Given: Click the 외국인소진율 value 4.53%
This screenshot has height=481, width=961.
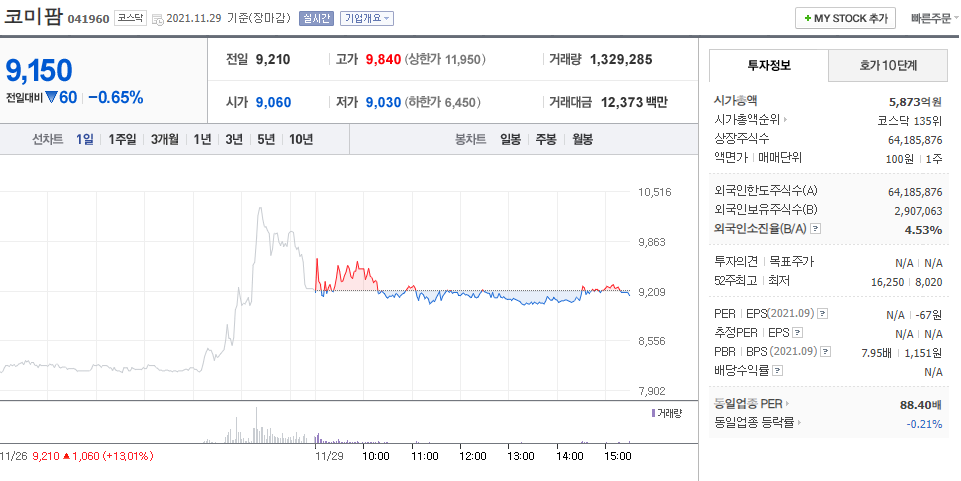Looking at the screenshot, I should coord(924,230).
